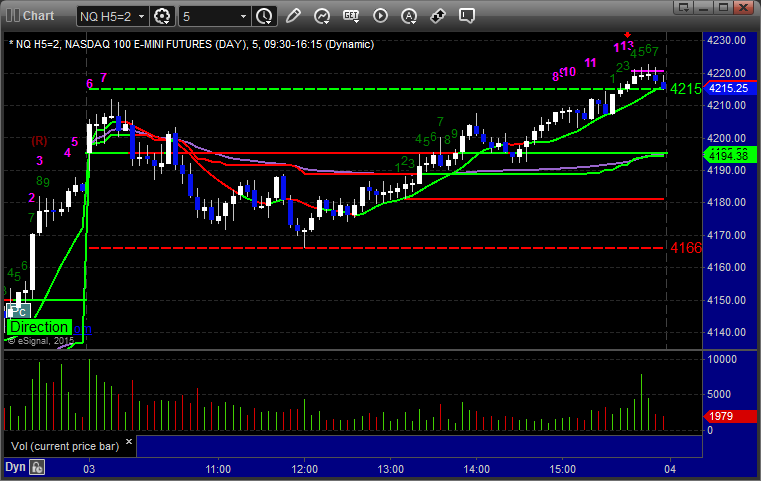The width and height of the screenshot is (761, 481).
Task: Click the blue 4215.25 current price marker
Action: coord(729,88)
